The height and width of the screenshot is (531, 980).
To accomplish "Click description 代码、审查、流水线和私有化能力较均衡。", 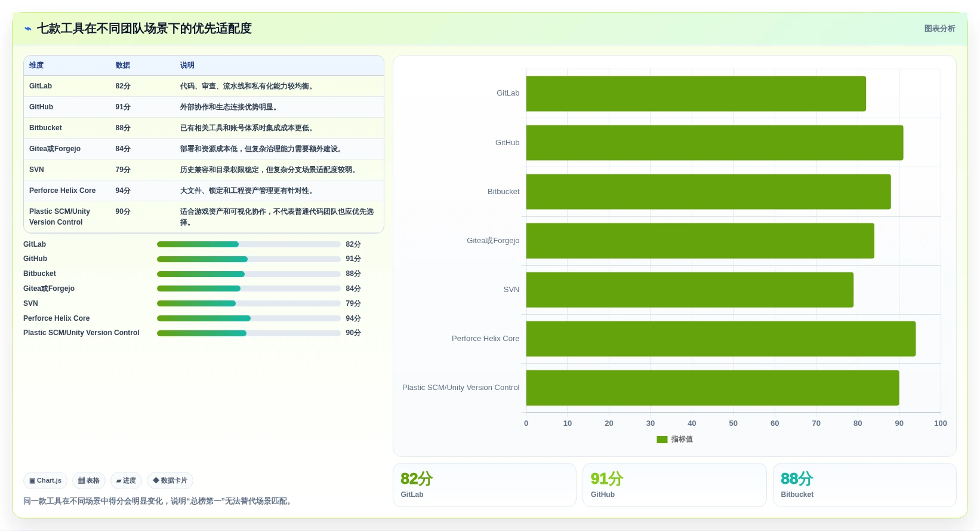I will click(248, 86).
